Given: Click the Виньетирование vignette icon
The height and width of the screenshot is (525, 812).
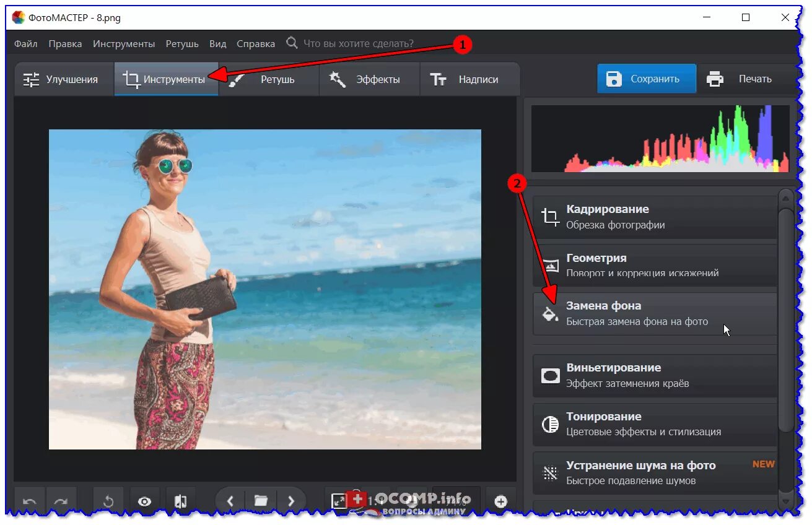Looking at the screenshot, I should click(x=550, y=376).
